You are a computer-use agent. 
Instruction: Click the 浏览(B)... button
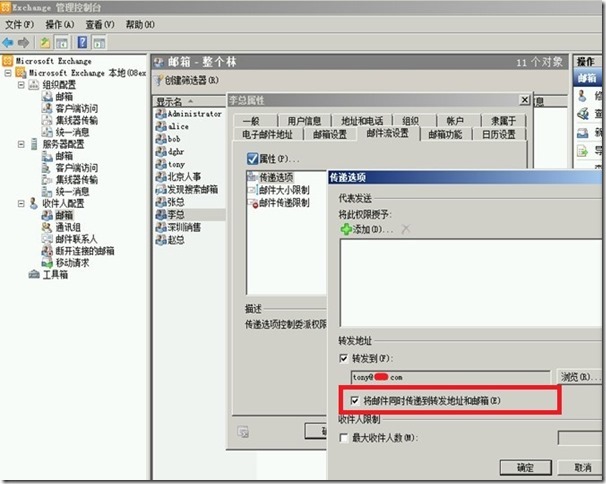[x=580, y=377]
